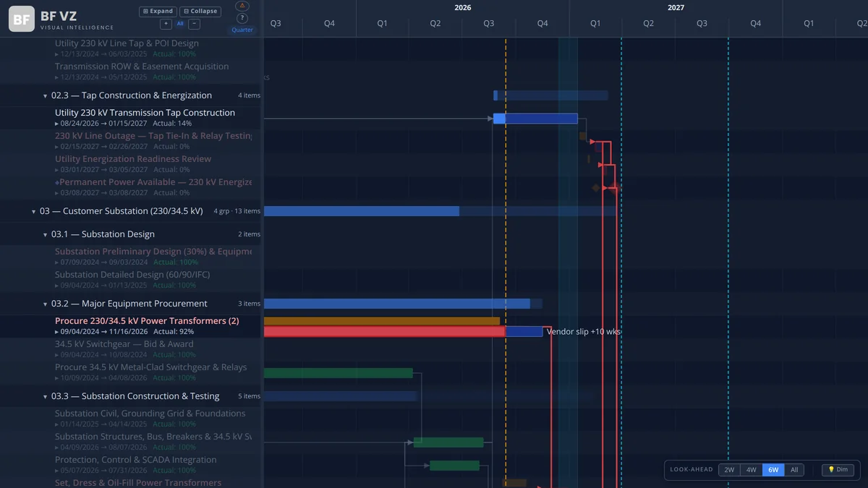Select the Permanent Power Available milestone row
Viewport: 868px width, 488px height.
pos(132,188)
